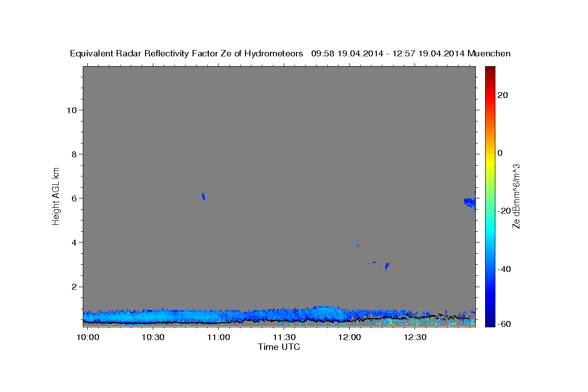Click the height tick label '4'
The image size is (588, 392).
click(75, 242)
